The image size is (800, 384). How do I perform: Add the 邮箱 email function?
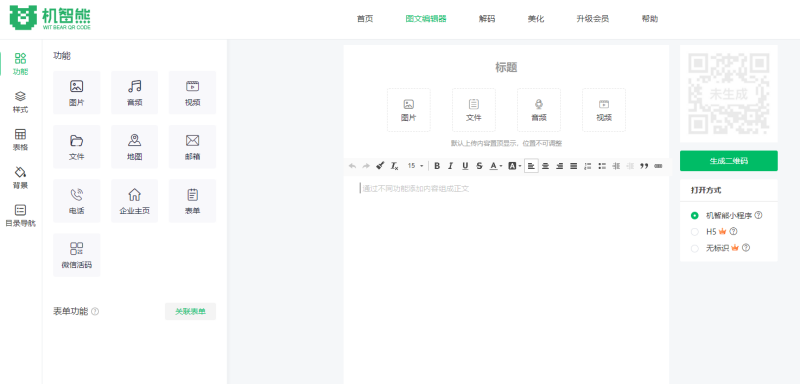click(x=192, y=147)
